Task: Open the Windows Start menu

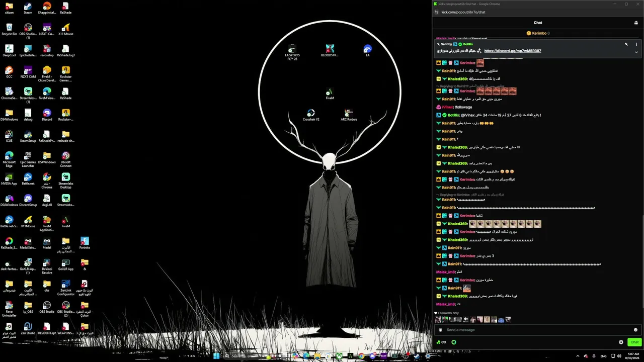Action: pyautogui.click(x=216, y=356)
